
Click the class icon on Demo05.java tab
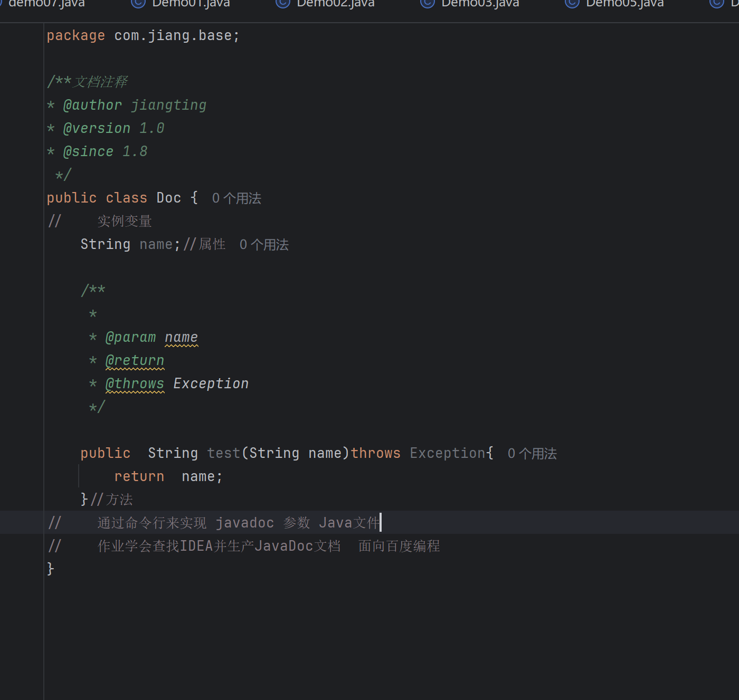coord(572,4)
